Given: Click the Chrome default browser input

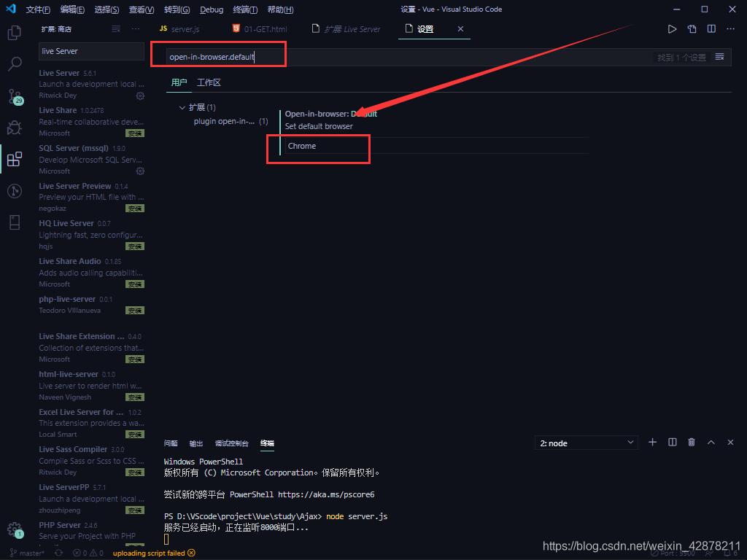Looking at the screenshot, I should pyautogui.click(x=436, y=146).
